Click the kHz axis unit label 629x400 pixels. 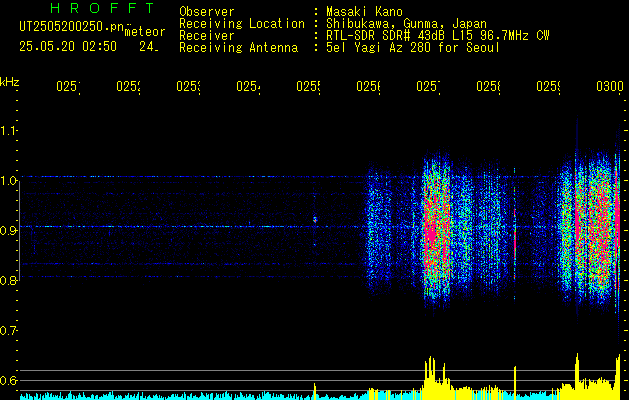coord(9,82)
